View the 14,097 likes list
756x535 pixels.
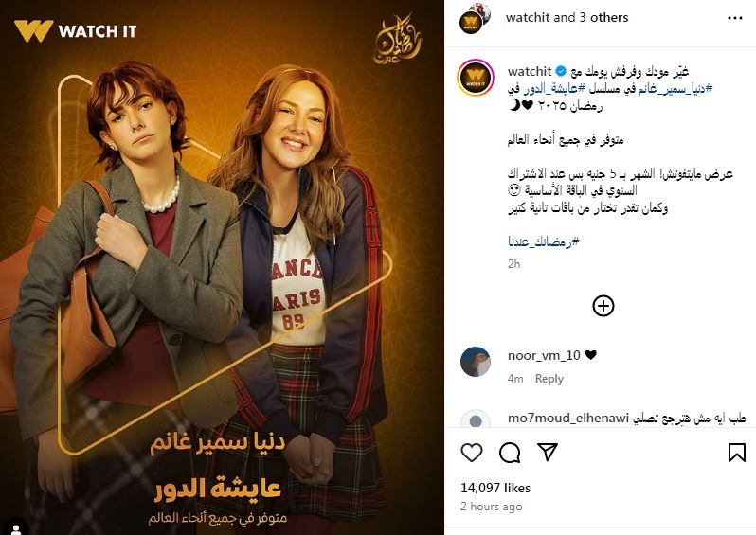pos(495,488)
